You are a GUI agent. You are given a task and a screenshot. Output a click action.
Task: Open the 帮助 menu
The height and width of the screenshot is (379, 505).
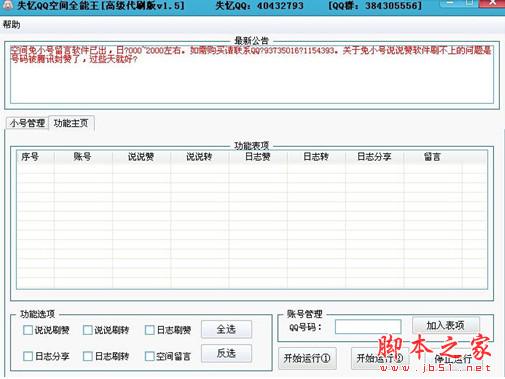pos(11,25)
